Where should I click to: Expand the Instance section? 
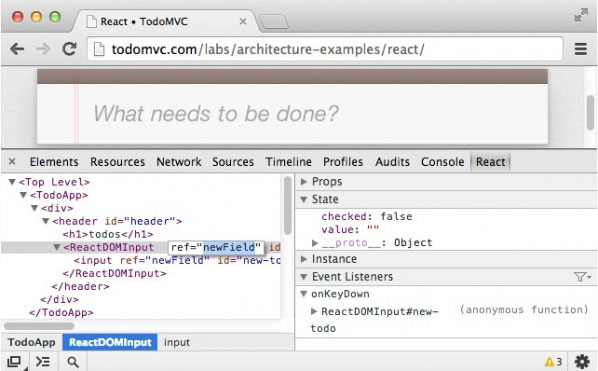click(304, 259)
